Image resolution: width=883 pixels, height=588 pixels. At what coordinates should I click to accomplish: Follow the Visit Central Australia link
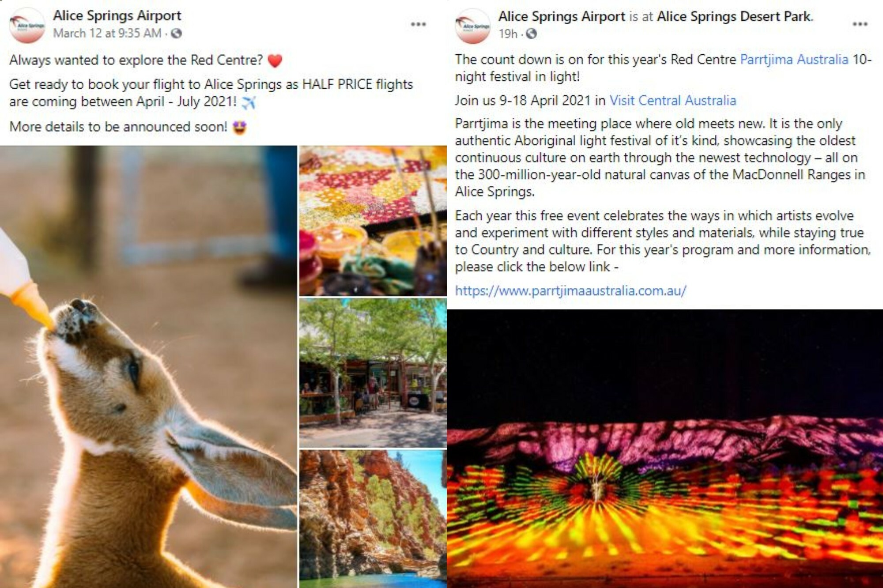click(673, 100)
